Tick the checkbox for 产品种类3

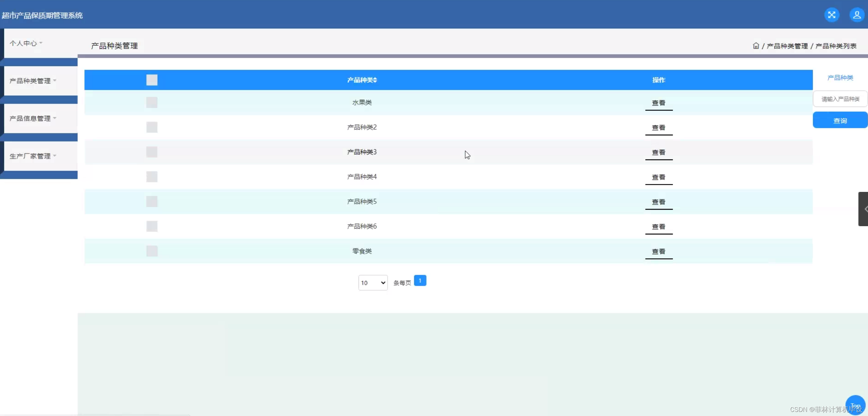click(152, 152)
